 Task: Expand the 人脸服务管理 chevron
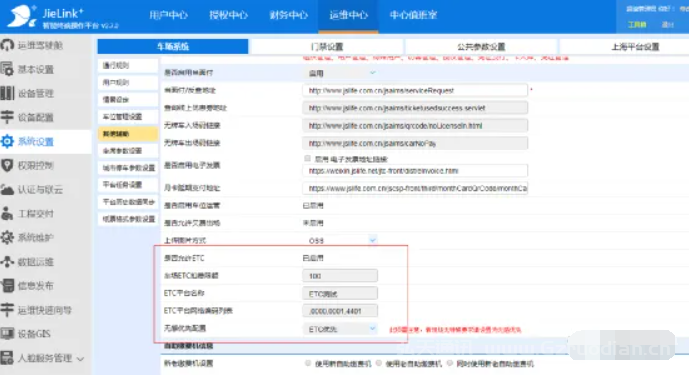click(80, 359)
